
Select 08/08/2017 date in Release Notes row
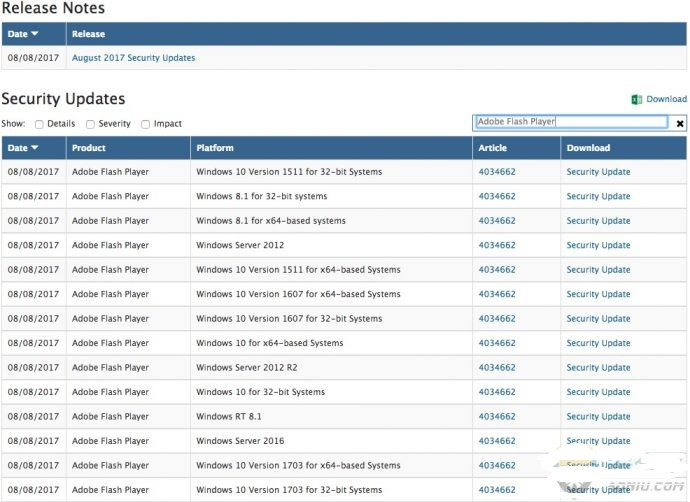point(33,58)
